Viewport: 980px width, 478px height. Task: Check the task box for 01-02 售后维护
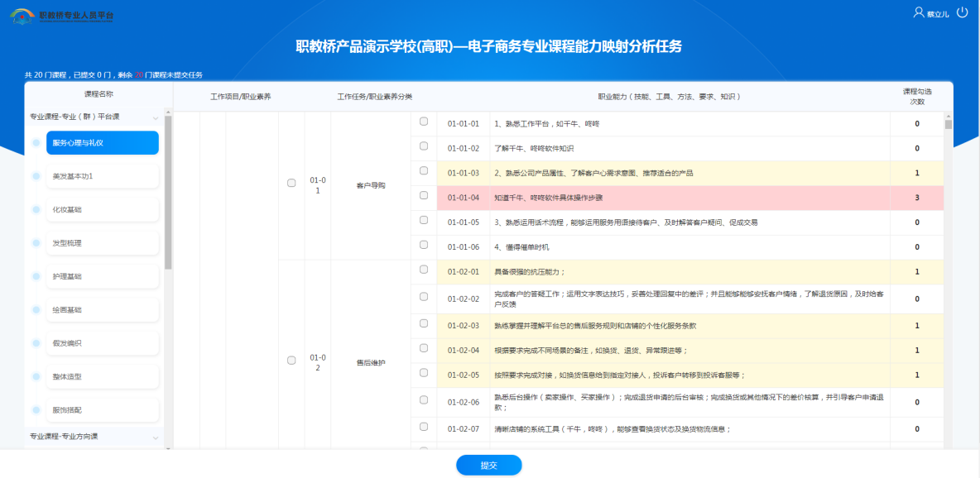coord(291,361)
